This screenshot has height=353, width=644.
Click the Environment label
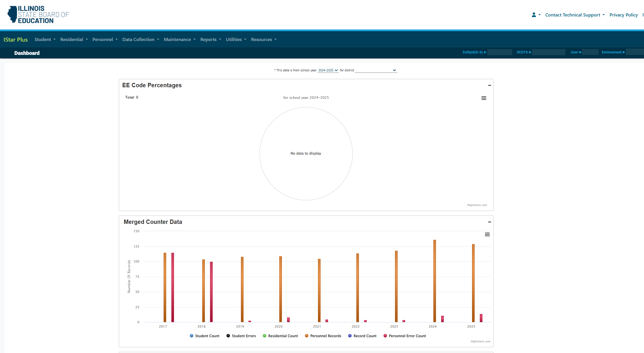(x=611, y=52)
